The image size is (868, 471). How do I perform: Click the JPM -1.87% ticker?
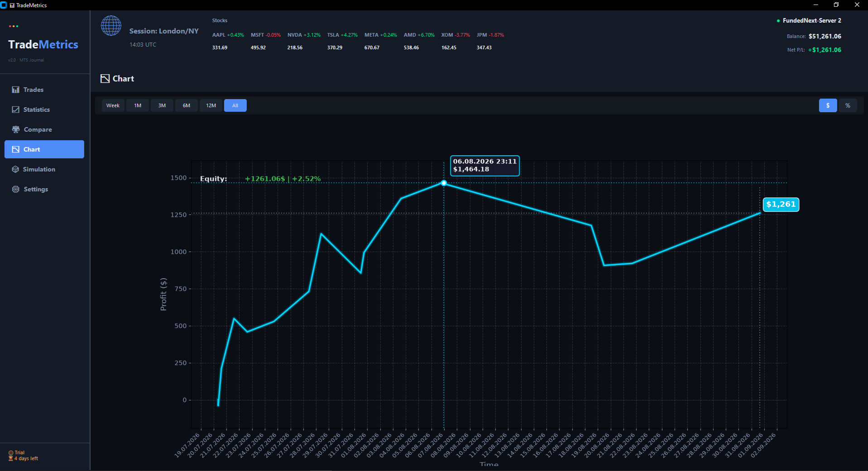(490, 35)
